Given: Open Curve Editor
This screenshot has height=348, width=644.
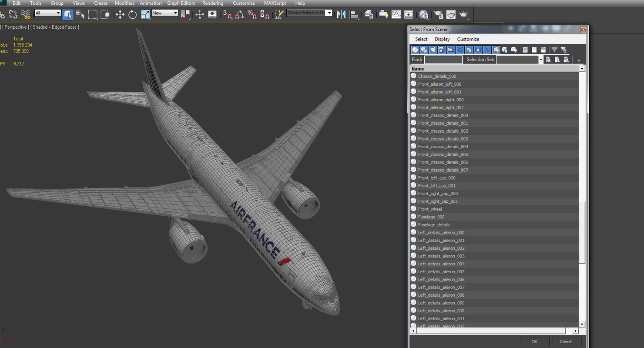Looking at the screenshot, I should click(396, 14).
